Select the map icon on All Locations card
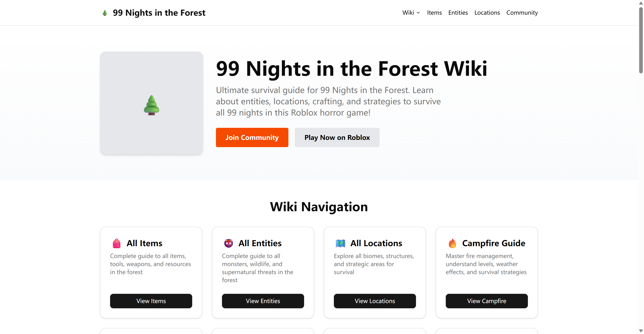The height and width of the screenshot is (334, 644). (340, 243)
